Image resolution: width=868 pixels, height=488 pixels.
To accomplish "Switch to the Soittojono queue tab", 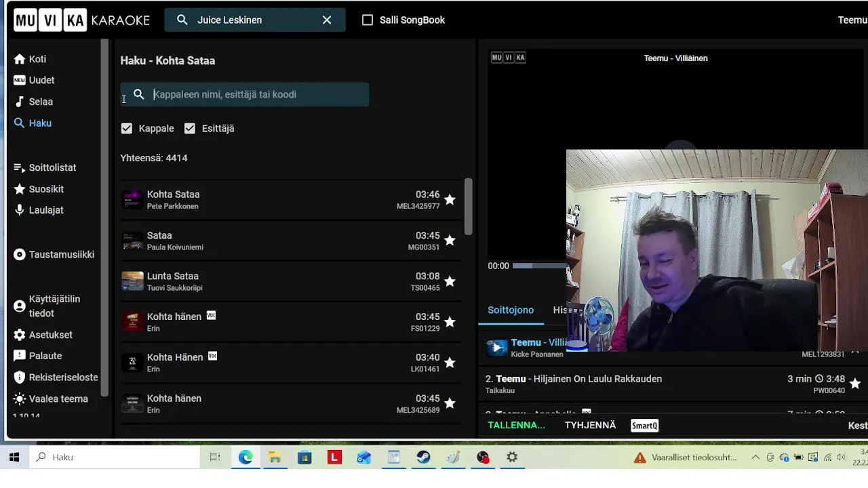I will pyautogui.click(x=511, y=310).
